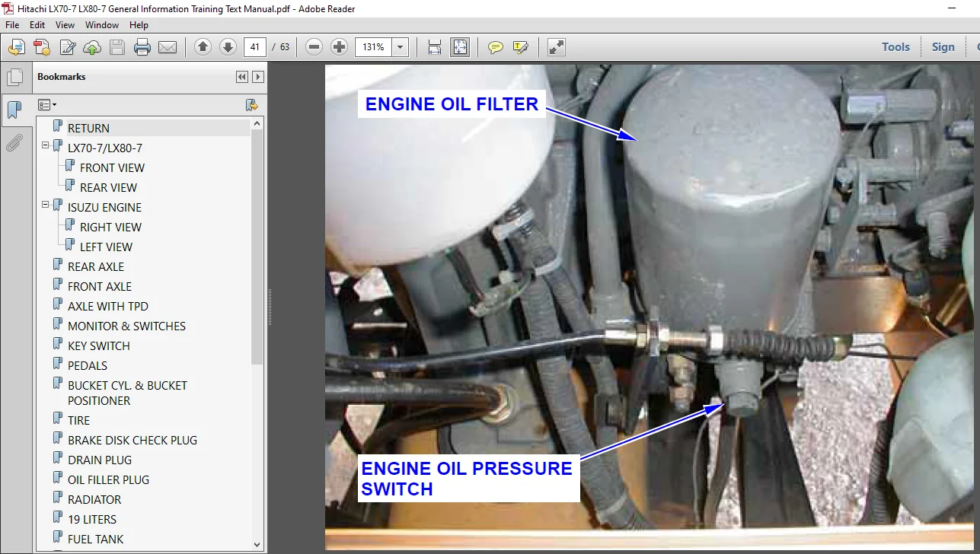Open the Window menu

(x=102, y=25)
